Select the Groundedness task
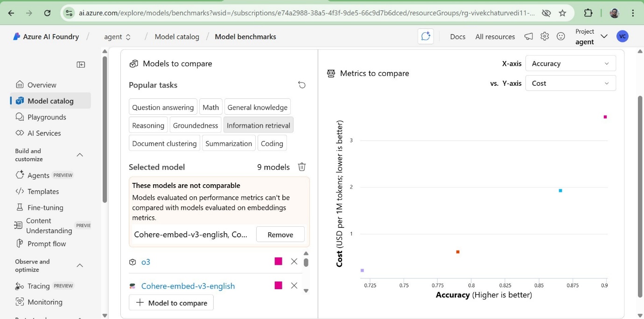This screenshot has height=319, width=644. point(196,125)
